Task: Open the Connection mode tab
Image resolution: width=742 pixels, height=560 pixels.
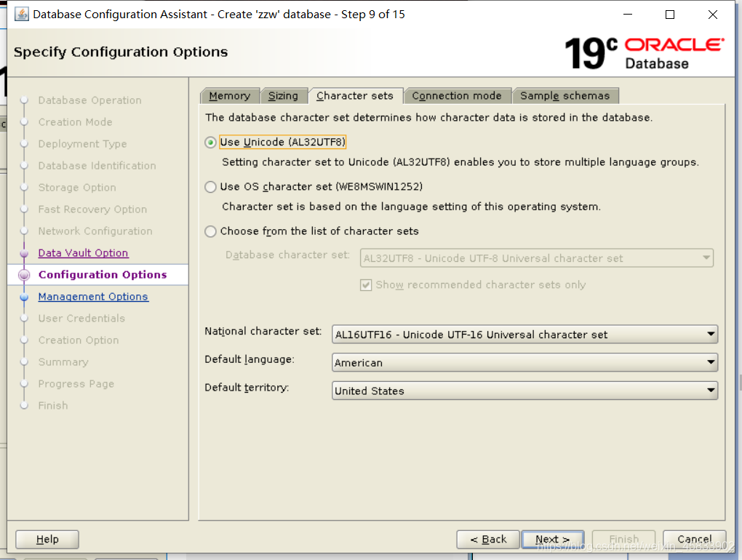Action: pyautogui.click(x=457, y=96)
